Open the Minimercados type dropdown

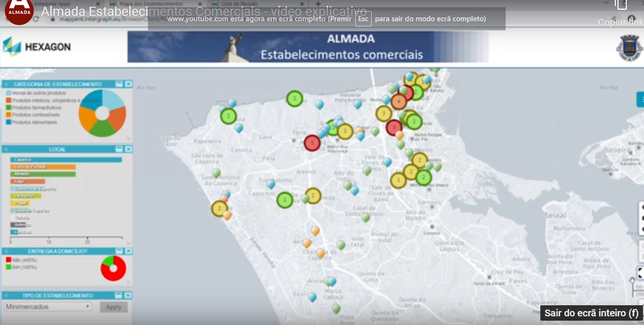pyautogui.click(x=48, y=307)
